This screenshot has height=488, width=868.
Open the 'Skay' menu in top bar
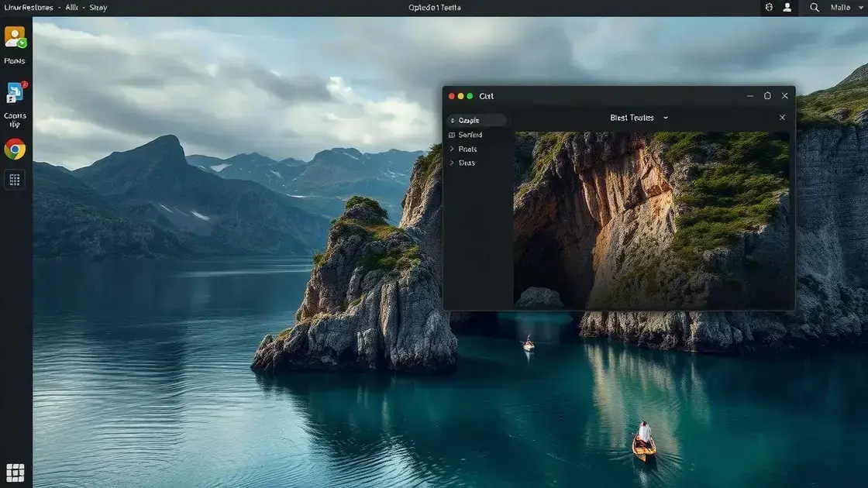click(x=98, y=8)
